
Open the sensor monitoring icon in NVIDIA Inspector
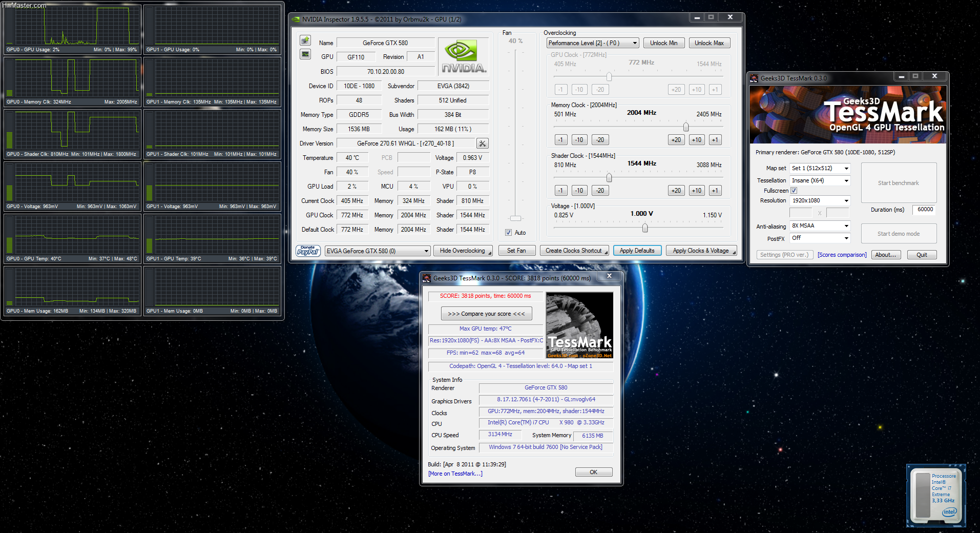tap(305, 54)
